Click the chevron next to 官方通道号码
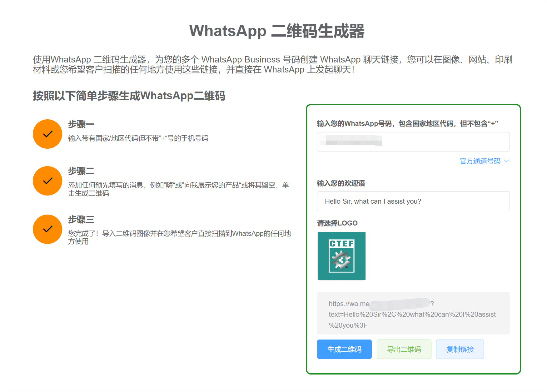Image resolution: width=547 pixels, height=392 pixels. click(506, 161)
